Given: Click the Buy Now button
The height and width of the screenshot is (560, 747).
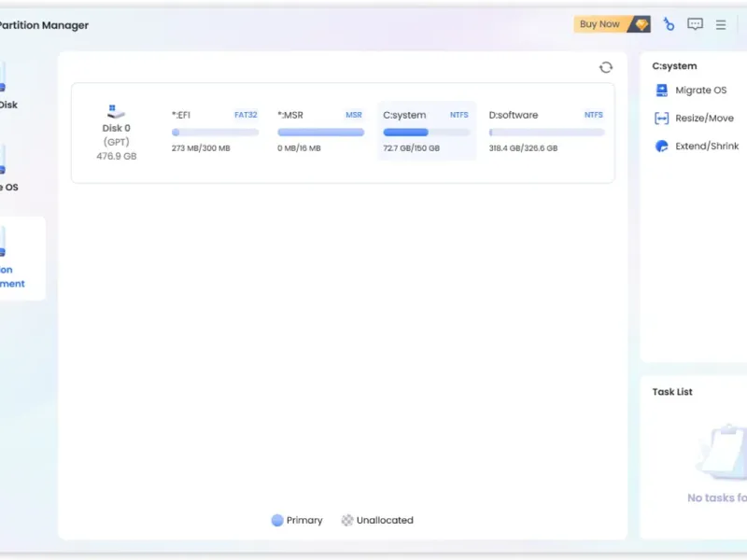Looking at the screenshot, I should pyautogui.click(x=613, y=24).
